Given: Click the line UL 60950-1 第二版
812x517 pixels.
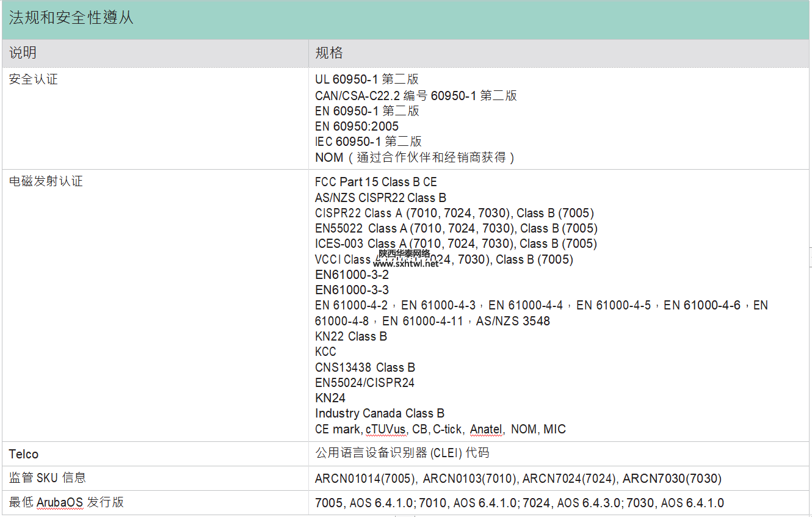Looking at the screenshot, I should (367, 79).
